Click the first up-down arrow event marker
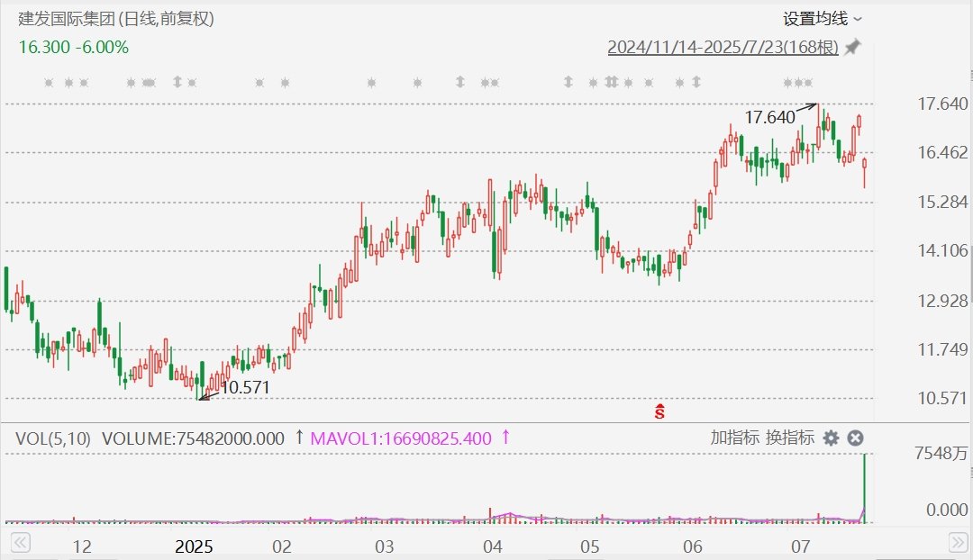The image size is (973, 560). (x=177, y=83)
